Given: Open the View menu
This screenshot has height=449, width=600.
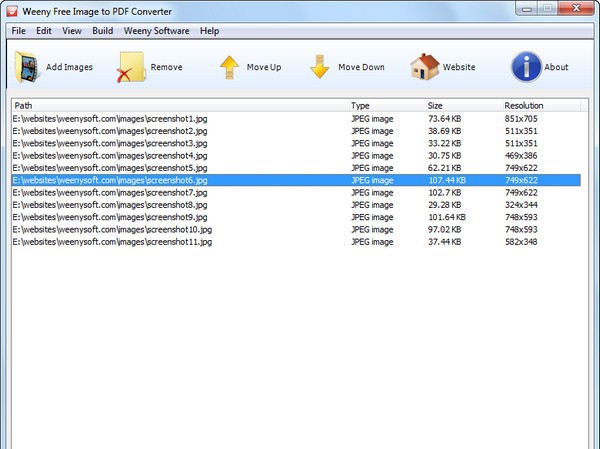Looking at the screenshot, I should pos(72,31).
